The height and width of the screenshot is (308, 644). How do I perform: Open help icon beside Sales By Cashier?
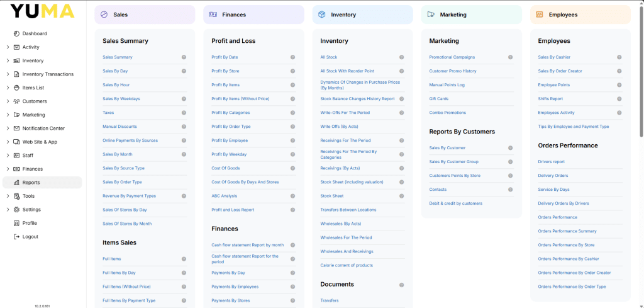pyautogui.click(x=619, y=57)
